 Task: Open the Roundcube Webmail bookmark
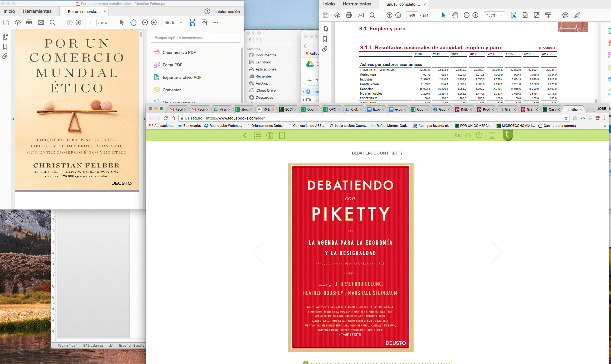(223, 126)
